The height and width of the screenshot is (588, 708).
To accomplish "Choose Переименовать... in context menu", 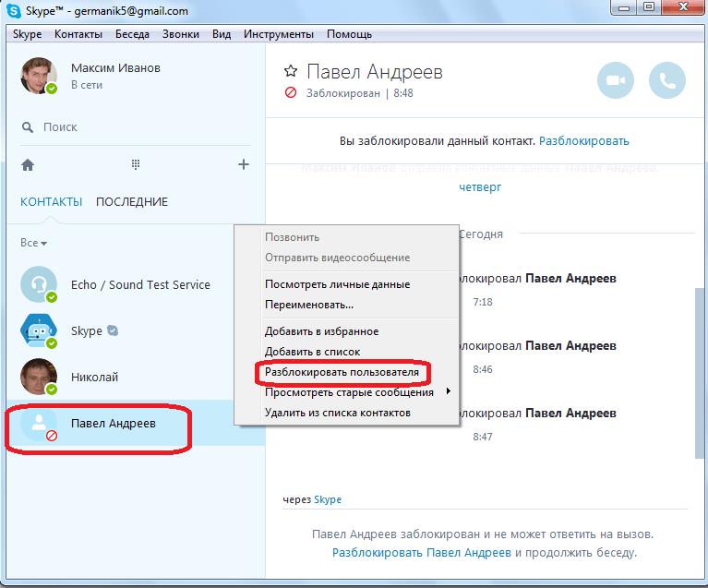I will 309,305.
